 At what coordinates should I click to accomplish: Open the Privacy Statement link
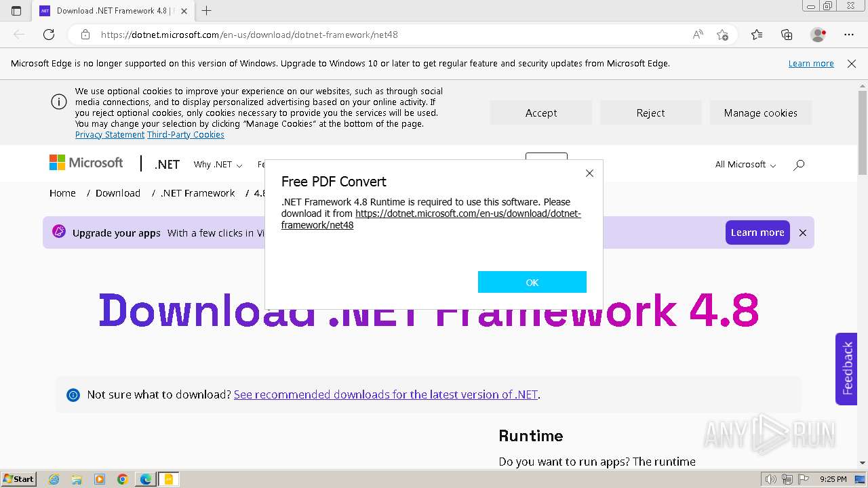110,135
